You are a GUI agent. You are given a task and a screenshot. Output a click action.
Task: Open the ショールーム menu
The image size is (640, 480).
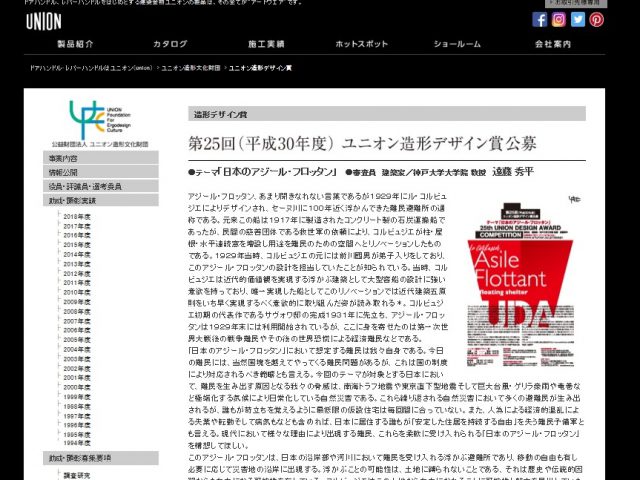tap(457, 44)
